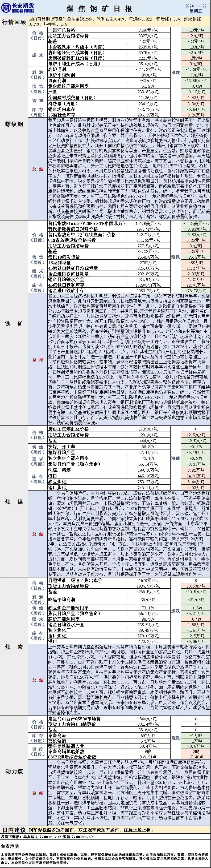This screenshot has height=868, width=211.
Task: Click the value 869.21点
Action: 148,757
